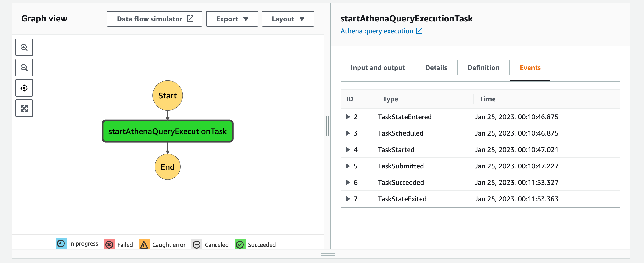Open the Data flow simulator
This screenshot has height=263, width=644.
[155, 19]
